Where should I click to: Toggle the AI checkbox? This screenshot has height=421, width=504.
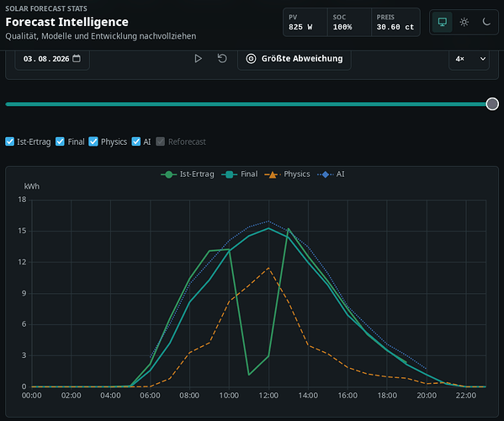click(x=136, y=141)
